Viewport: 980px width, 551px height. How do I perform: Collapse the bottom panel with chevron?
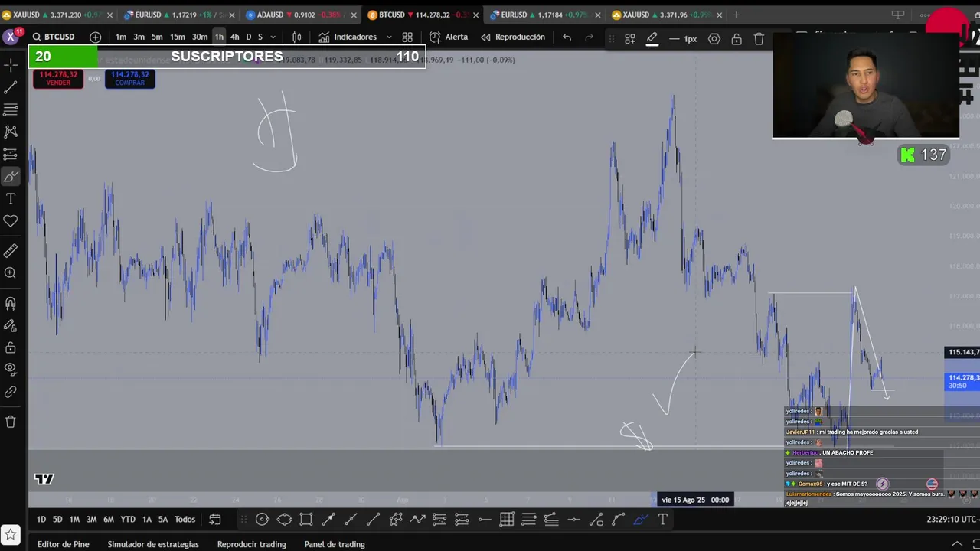click(x=956, y=544)
